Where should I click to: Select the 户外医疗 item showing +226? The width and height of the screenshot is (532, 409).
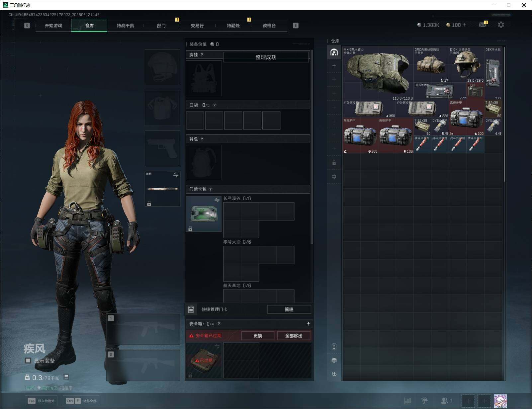coord(422,109)
